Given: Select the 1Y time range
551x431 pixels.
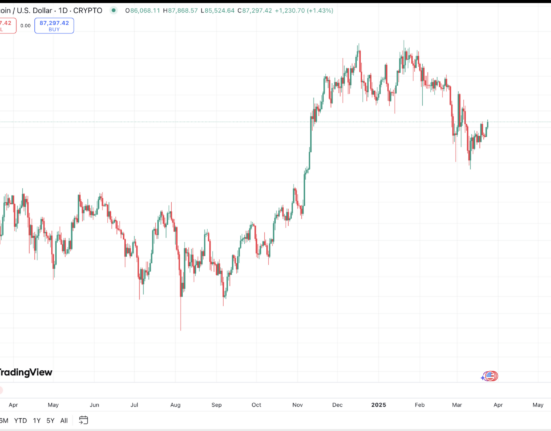Looking at the screenshot, I should [x=37, y=420].
